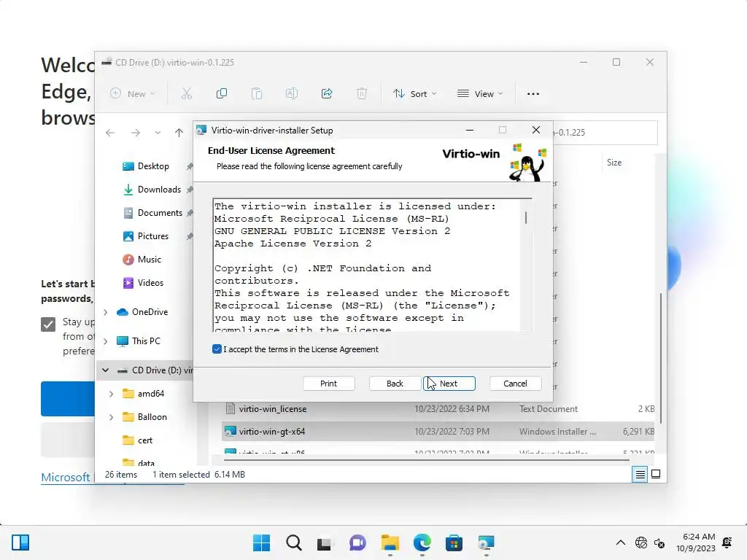Click Next in the Virtio-win setup dialog
Screen dimensions: 747x560
[x=449, y=384]
